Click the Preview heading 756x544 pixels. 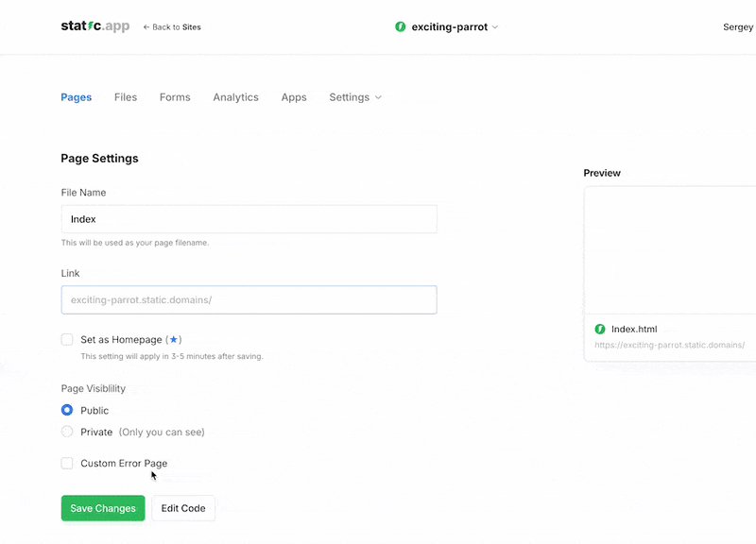602,173
